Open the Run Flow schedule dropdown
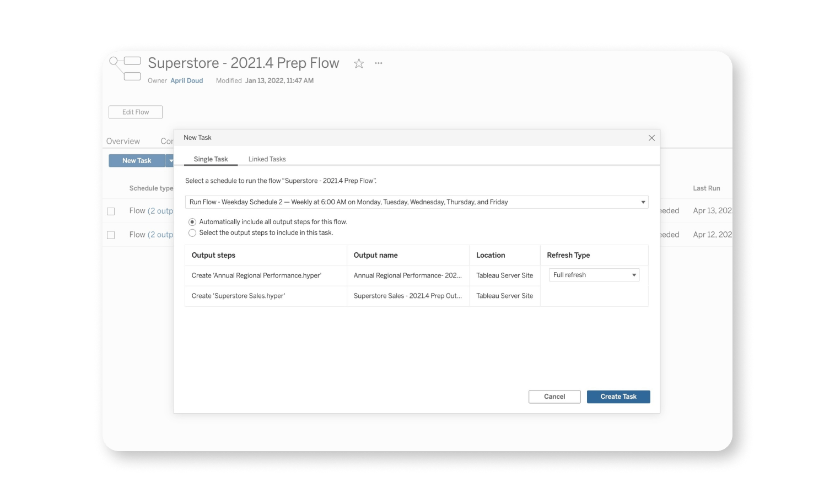This screenshot has width=835, height=504. [417, 202]
